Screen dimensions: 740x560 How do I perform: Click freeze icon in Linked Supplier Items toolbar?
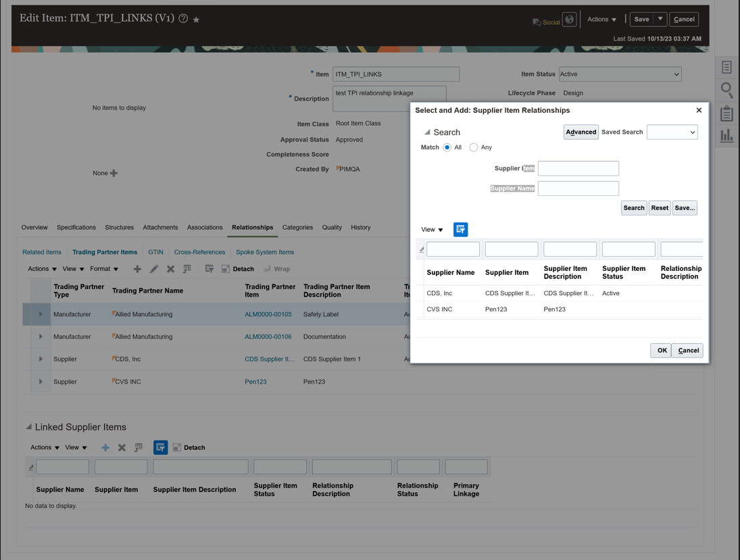139,448
